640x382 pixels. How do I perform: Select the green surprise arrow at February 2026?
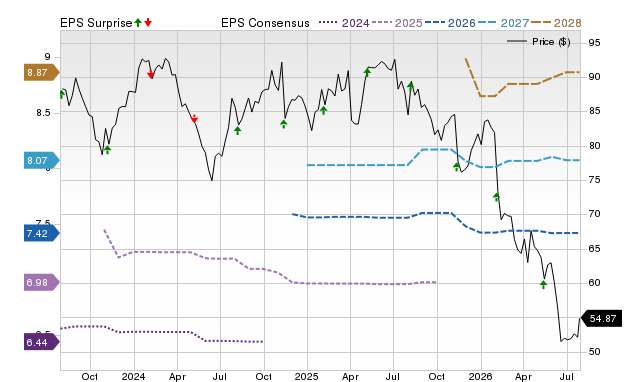[496, 197]
